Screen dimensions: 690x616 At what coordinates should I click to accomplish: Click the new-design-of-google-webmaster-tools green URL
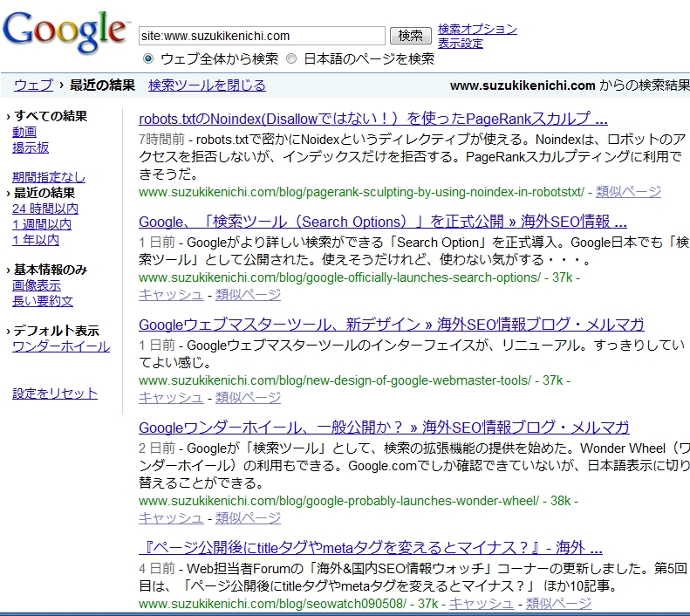[335, 380]
